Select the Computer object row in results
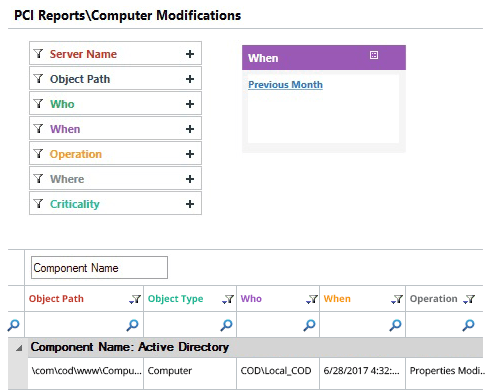Viewport: 500px width, 390px height. pos(255,371)
